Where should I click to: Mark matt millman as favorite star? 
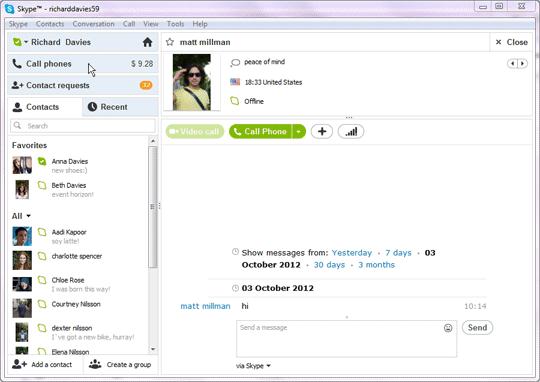[x=169, y=42]
